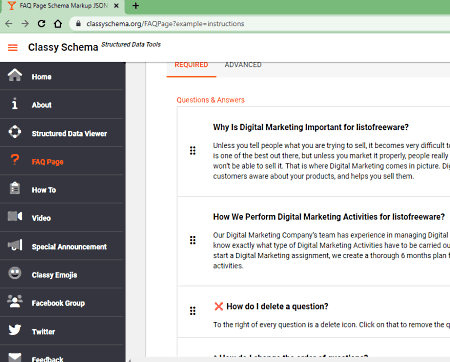Click the Classy Schema site title
The height and width of the screenshot is (362, 450).
(x=63, y=47)
